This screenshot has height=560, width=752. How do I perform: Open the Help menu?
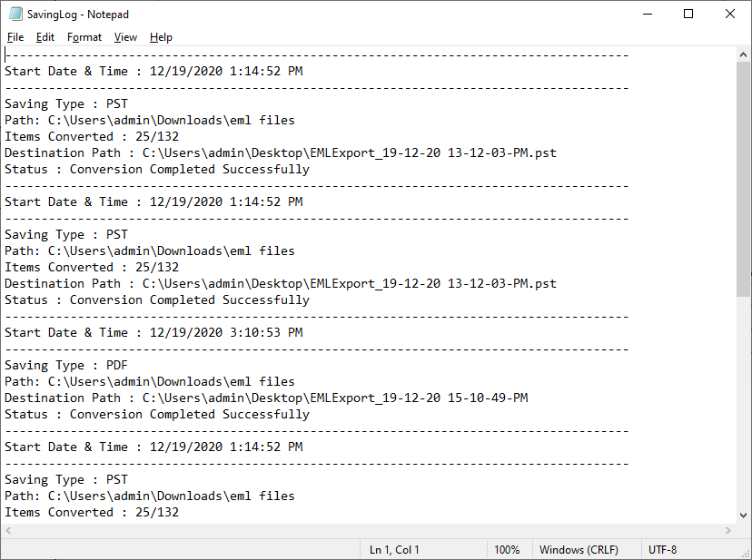pos(161,37)
